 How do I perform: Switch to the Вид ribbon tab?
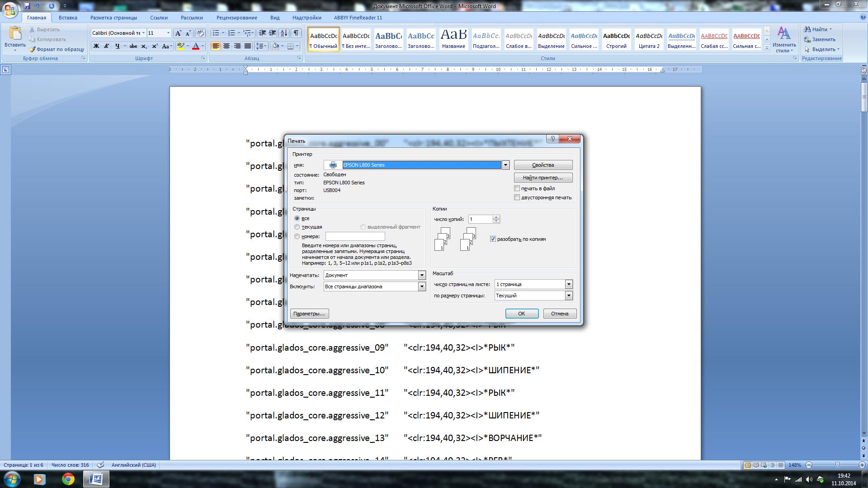pyautogui.click(x=275, y=18)
